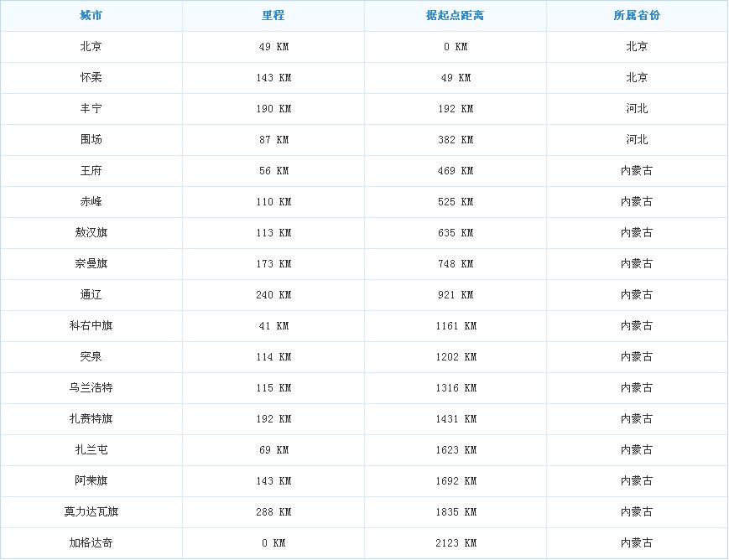Click the 2123 KM distance value
729x560 pixels.
tap(455, 543)
